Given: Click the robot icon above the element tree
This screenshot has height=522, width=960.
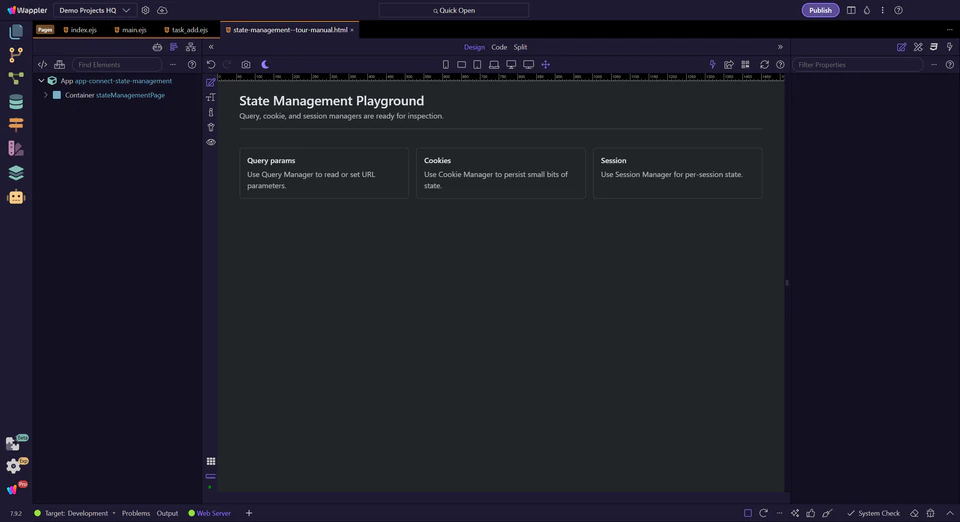Looking at the screenshot, I should (x=157, y=47).
